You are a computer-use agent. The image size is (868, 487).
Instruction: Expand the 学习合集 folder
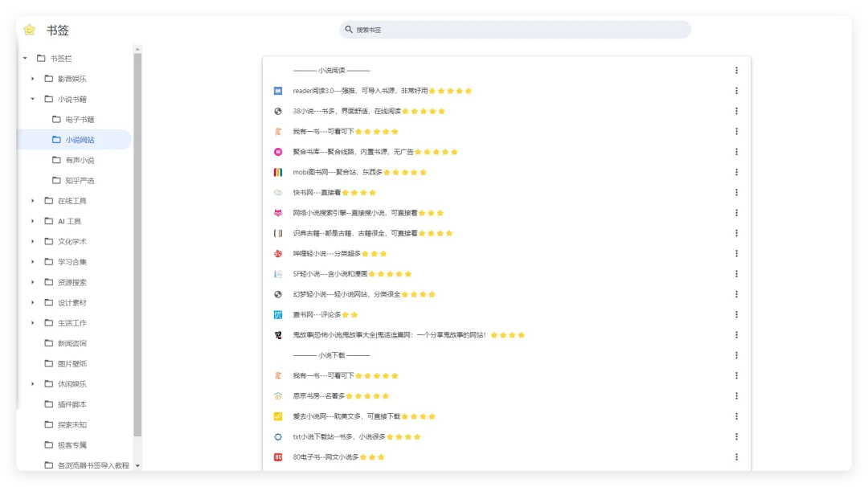[x=33, y=262]
